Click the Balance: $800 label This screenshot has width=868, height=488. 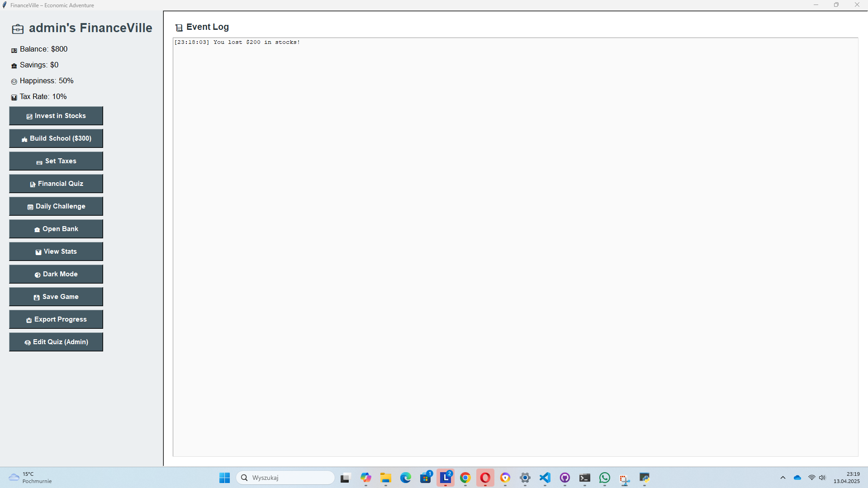point(43,49)
